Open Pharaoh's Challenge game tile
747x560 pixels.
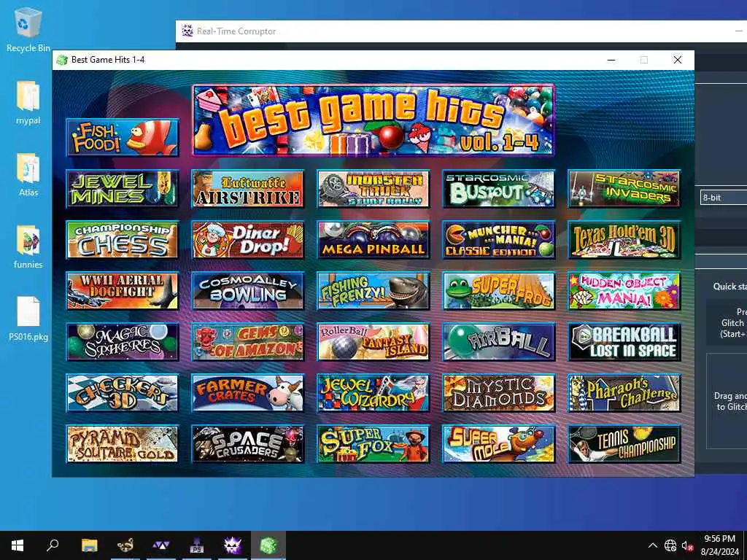[624, 393]
